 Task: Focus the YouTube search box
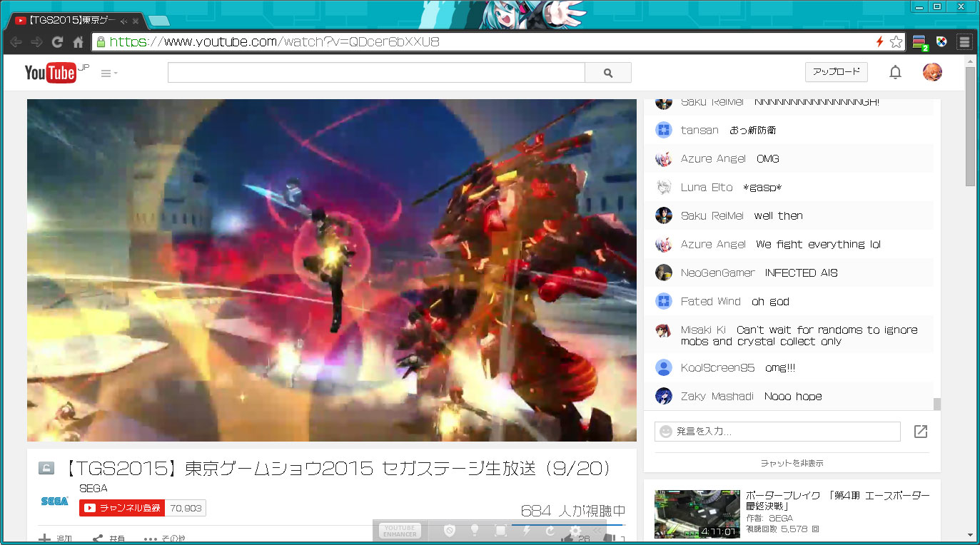pyautogui.click(x=376, y=73)
